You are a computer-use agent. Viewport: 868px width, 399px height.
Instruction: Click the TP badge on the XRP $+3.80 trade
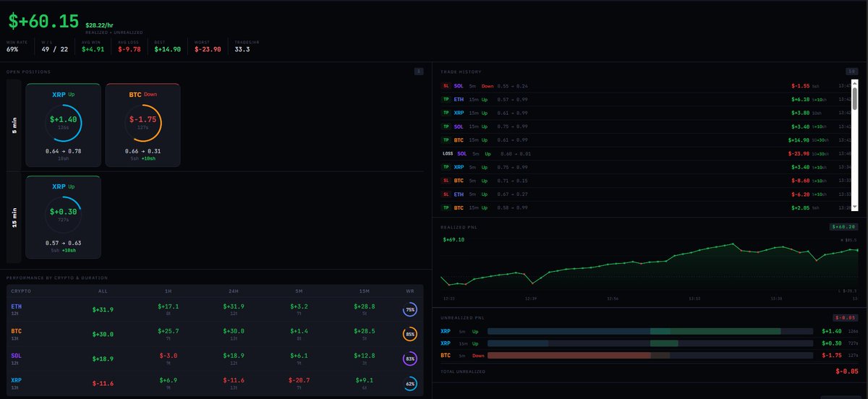point(446,113)
